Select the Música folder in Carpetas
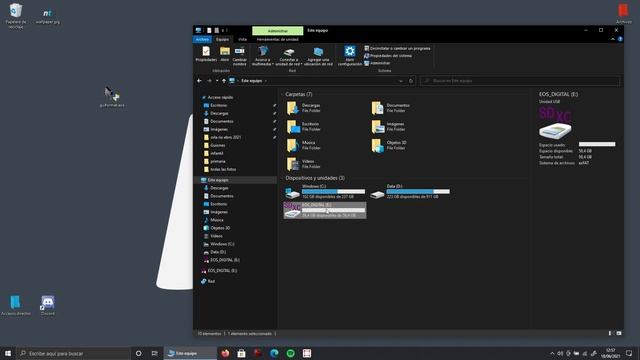Viewport: 640px width, 360px height. point(302,145)
